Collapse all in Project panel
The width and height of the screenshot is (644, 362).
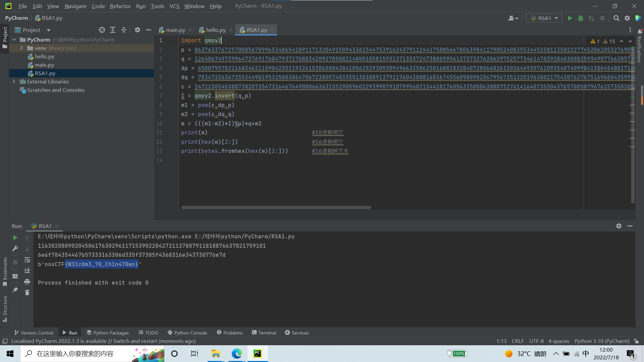tap(123, 30)
